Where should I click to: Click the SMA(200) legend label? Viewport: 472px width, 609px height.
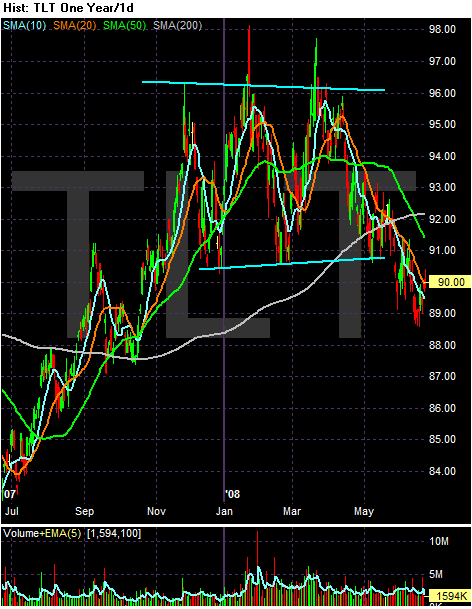177,26
